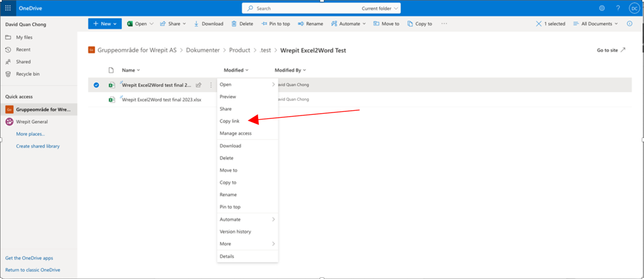Click Move to in the toolbar

coord(386,24)
